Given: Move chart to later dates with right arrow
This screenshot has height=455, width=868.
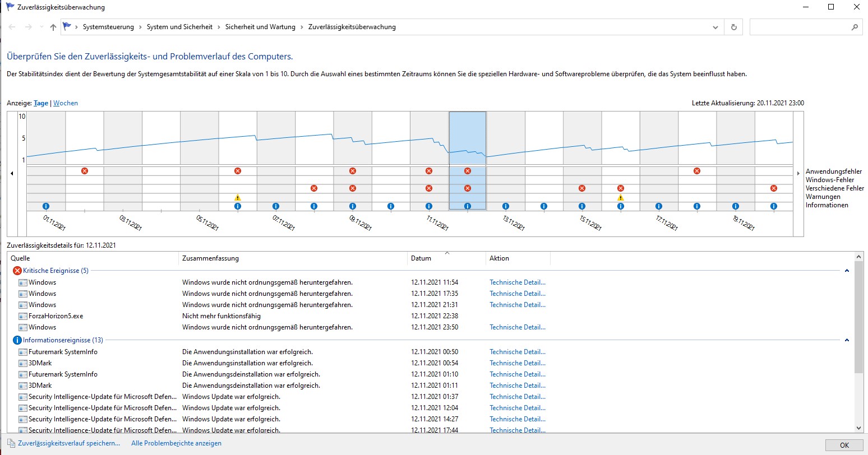Looking at the screenshot, I should click(x=798, y=174).
